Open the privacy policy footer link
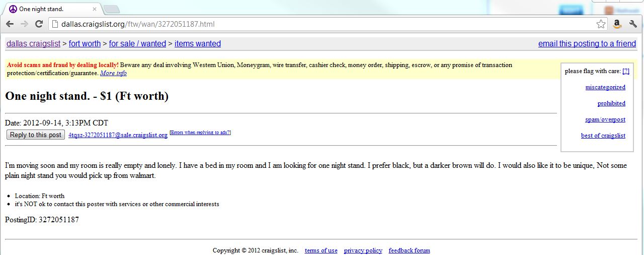The height and width of the screenshot is (255, 644). coord(363,250)
